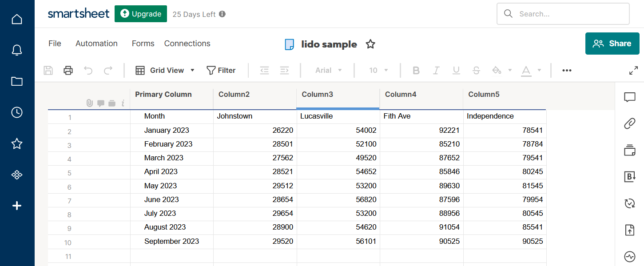Expand the font color options
The image size is (644, 266).
(539, 70)
